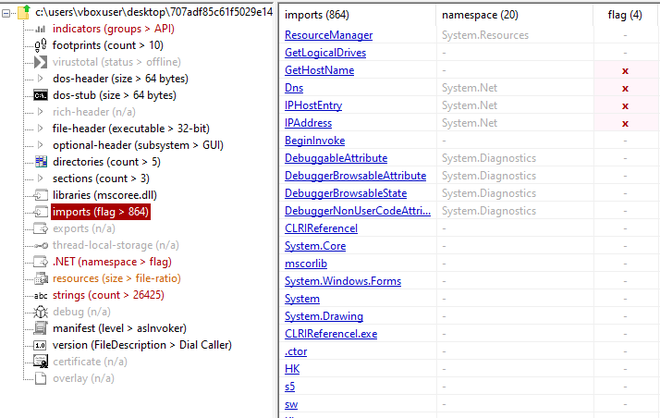Sort by imports (864) column header
This screenshot has height=418, width=660.
coord(317,15)
